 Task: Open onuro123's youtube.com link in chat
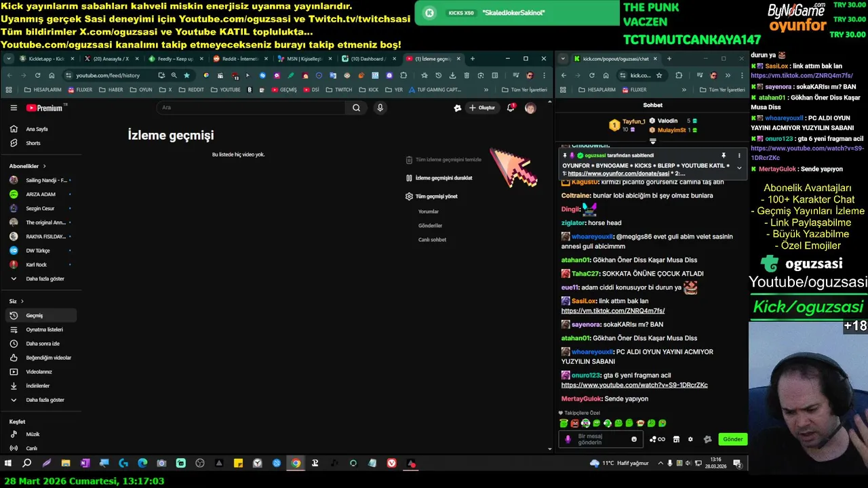(634, 385)
